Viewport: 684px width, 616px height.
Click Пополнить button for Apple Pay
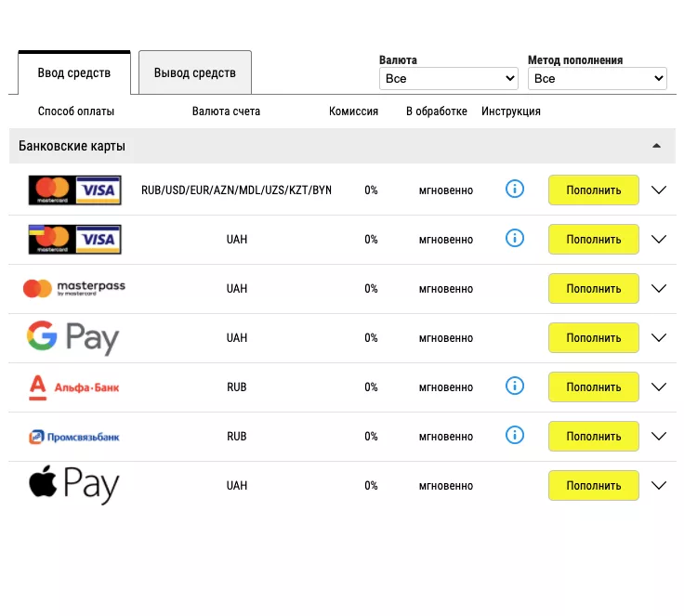coord(593,485)
